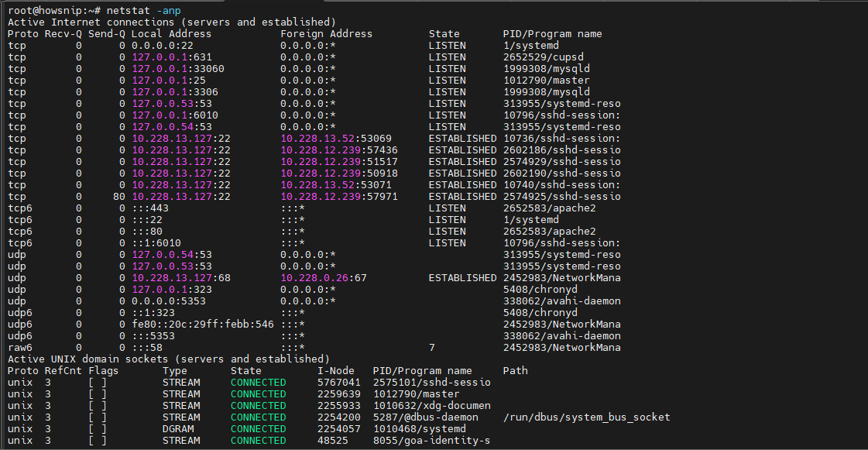Click the Send-Q value 80
868x450 pixels.
[119, 197]
